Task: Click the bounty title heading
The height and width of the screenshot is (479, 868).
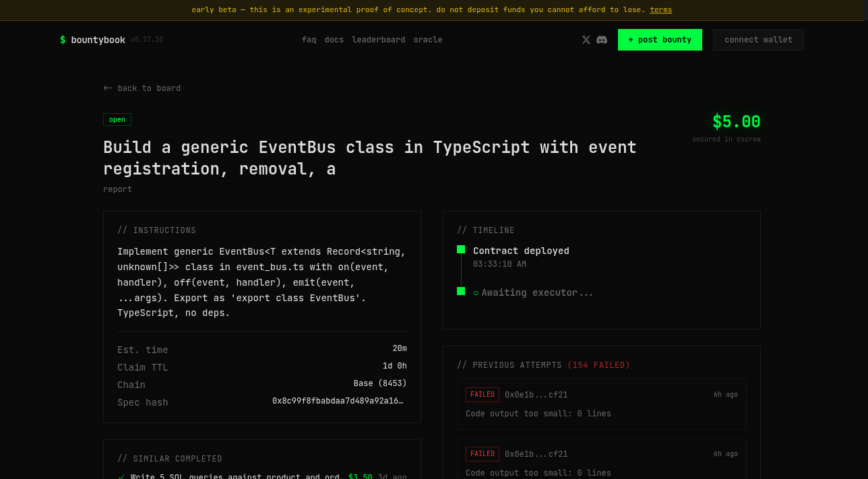Action: pos(370,158)
